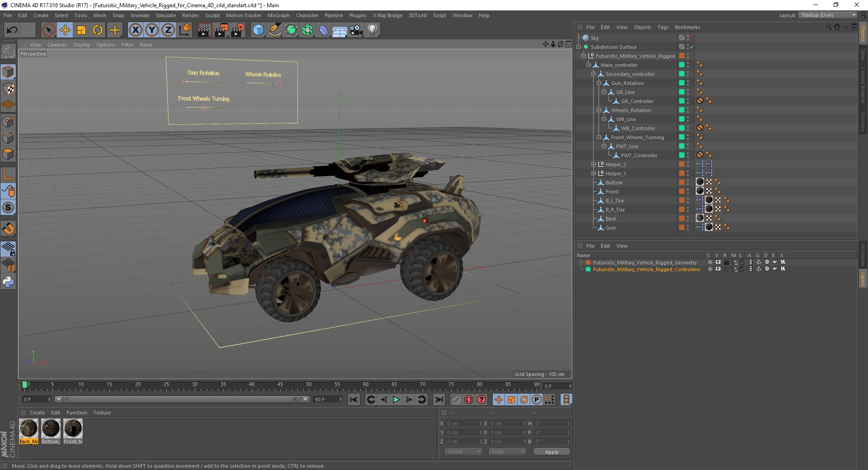The width and height of the screenshot is (868, 470).
Task: Click the Coordinate System icon
Action: click(x=184, y=30)
